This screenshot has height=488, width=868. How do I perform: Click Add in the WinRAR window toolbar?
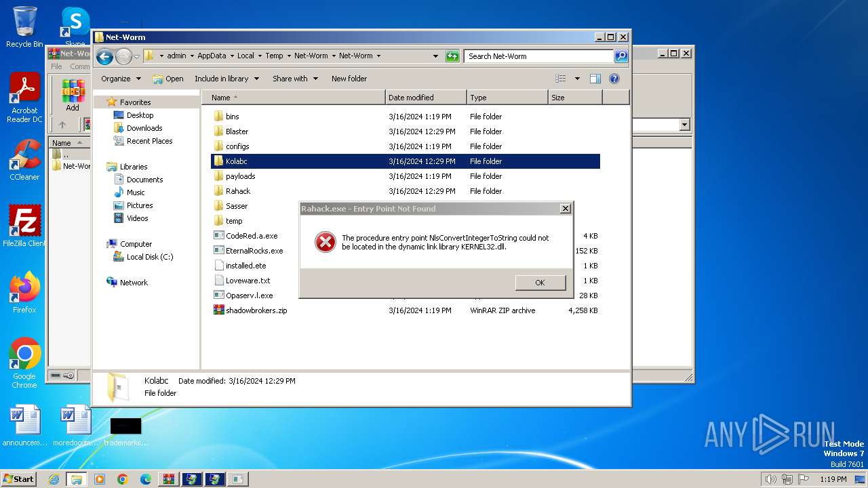coord(73,95)
